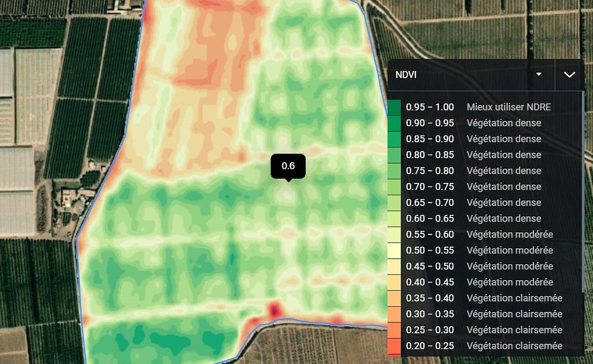Click the dropdown arrow beside NDVI
Image resolution: width=593 pixels, height=364 pixels.
tap(539, 75)
